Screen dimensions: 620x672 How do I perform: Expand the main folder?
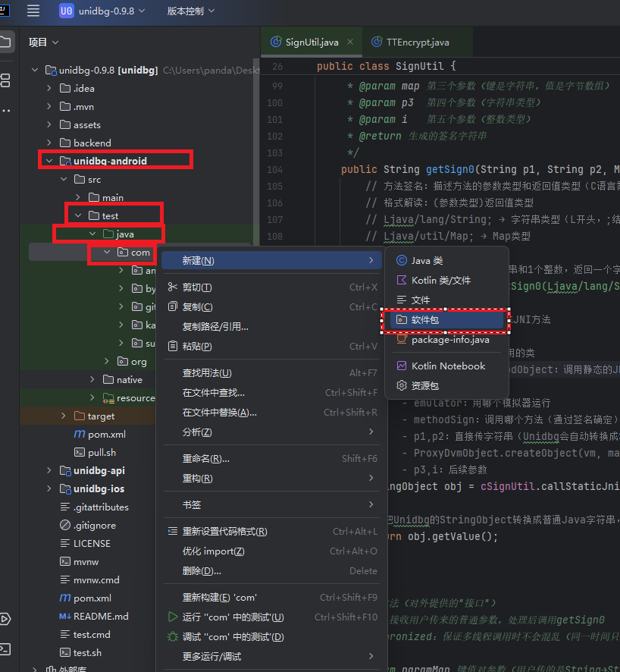78,197
